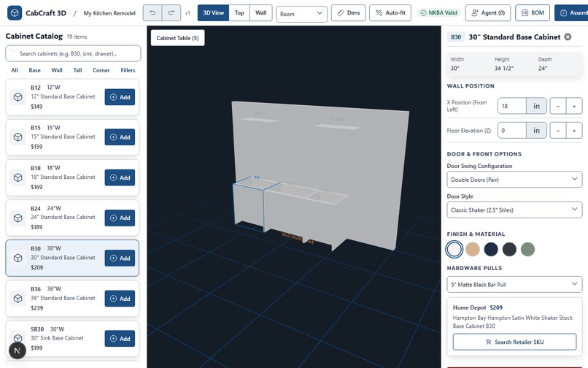Edit the X Position value field

(512, 106)
